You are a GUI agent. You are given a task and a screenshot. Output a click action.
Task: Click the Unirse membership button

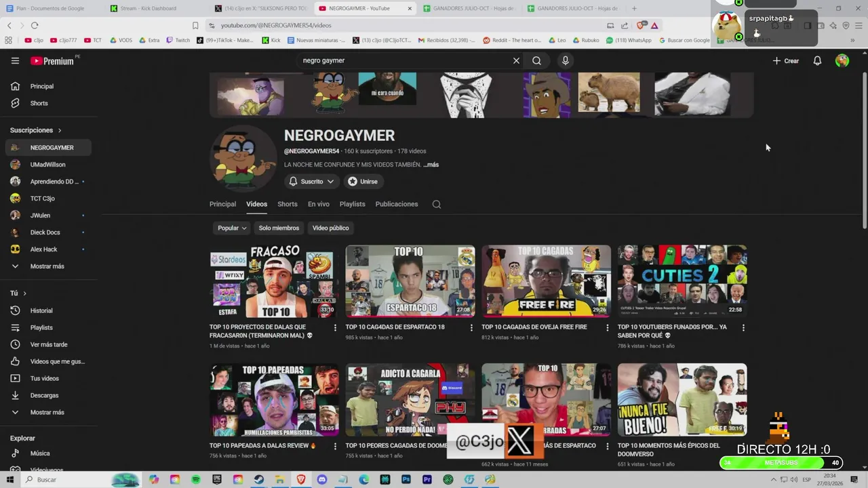click(363, 182)
